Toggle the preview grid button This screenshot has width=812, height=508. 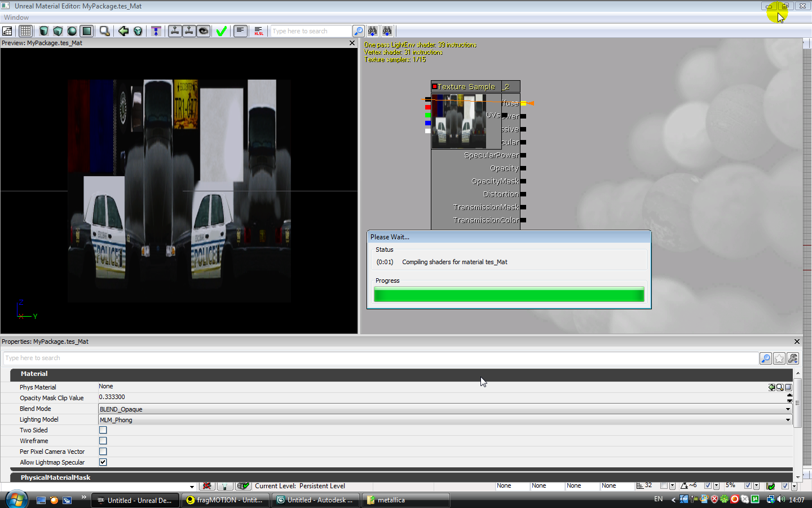(x=25, y=31)
